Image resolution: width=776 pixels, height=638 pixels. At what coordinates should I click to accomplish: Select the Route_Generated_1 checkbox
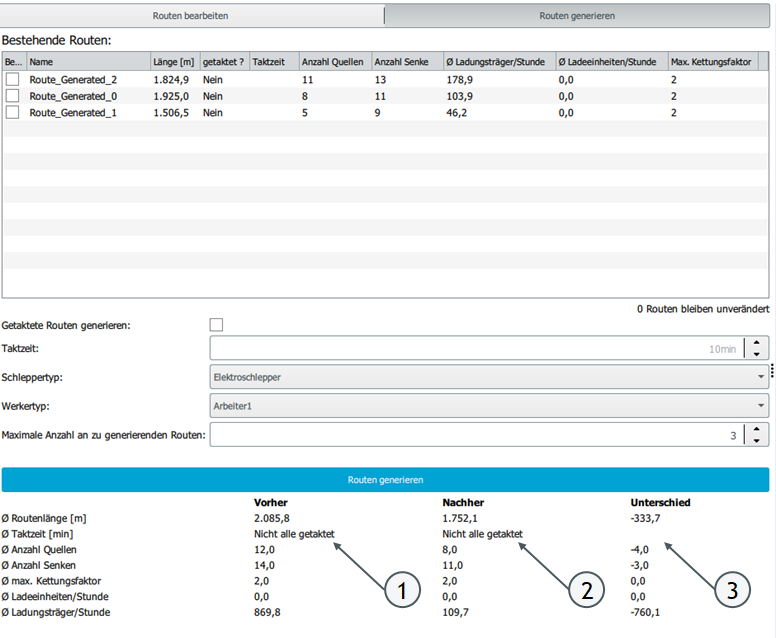(x=13, y=113)
